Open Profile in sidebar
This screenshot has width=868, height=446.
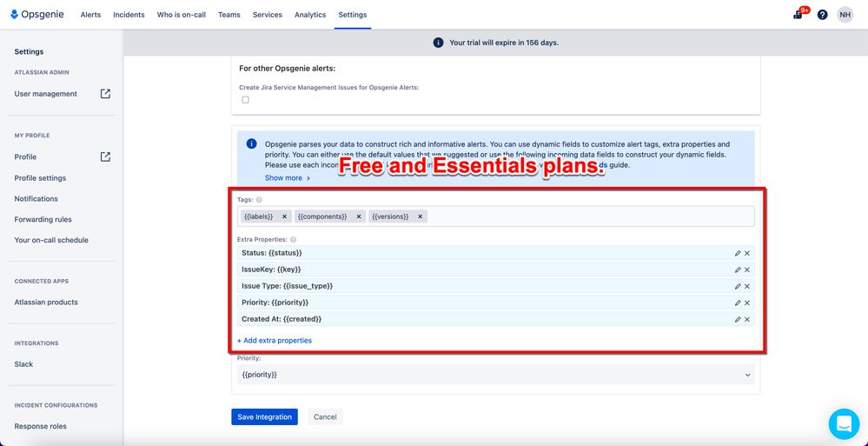[x=25, y=156]
